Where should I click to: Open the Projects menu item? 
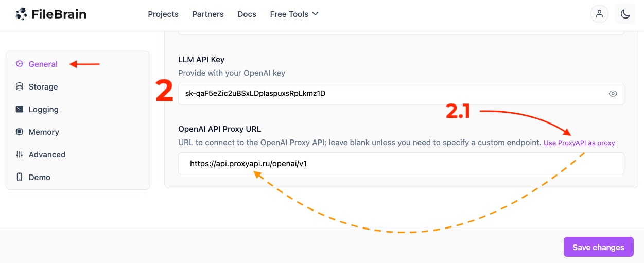point(163,14)
